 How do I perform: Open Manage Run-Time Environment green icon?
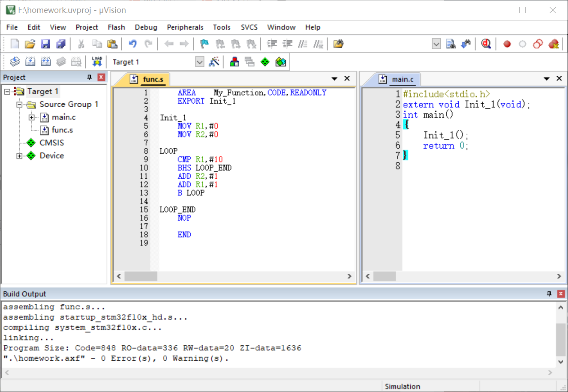pos(265,62)
